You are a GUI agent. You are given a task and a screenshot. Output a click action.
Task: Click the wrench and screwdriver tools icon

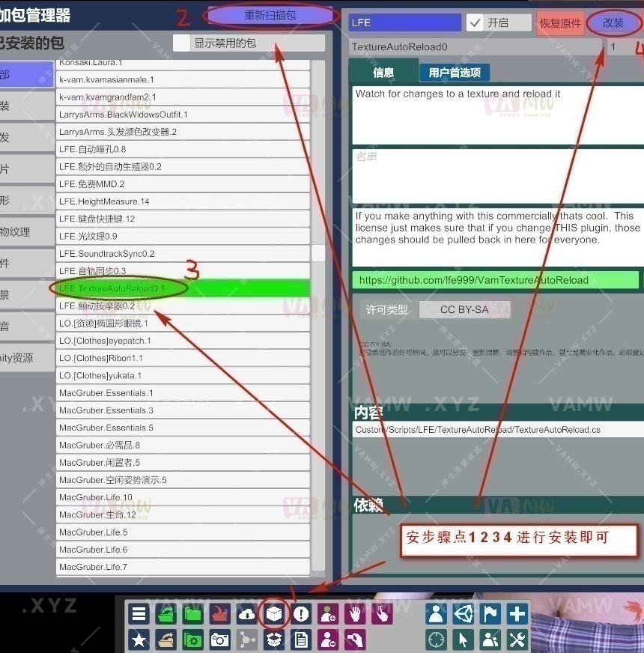[x=517, y=640]
